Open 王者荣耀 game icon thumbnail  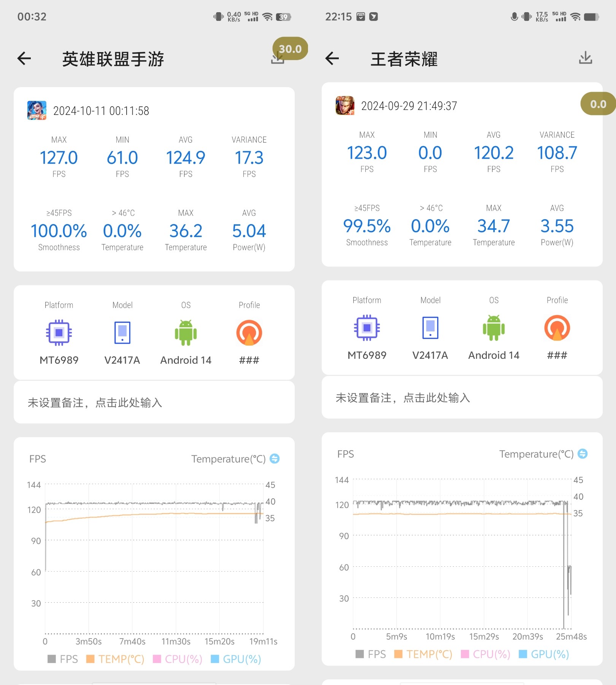345,105
